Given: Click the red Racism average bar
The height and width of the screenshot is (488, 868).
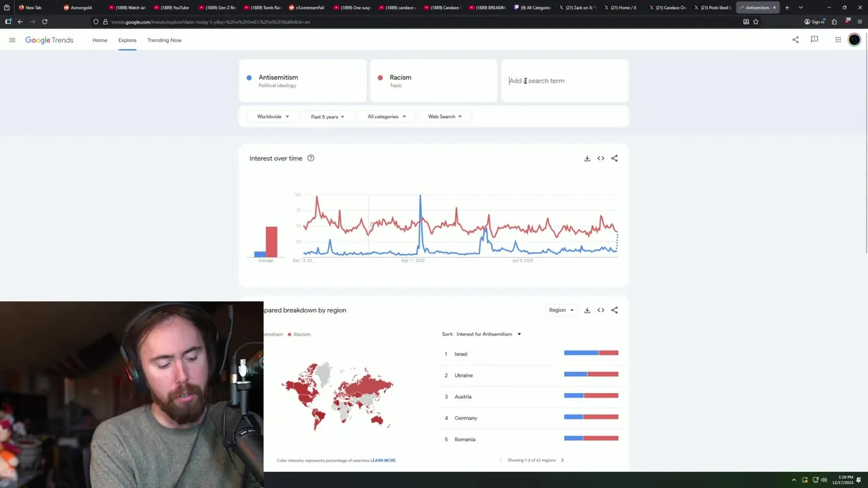Looking at the screenshot, I should pyautogui.click(x=271, y=242).
